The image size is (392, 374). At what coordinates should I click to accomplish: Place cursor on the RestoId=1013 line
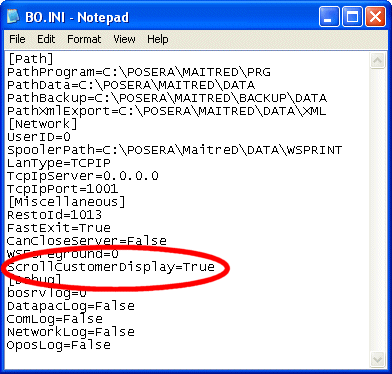(54, 215)
